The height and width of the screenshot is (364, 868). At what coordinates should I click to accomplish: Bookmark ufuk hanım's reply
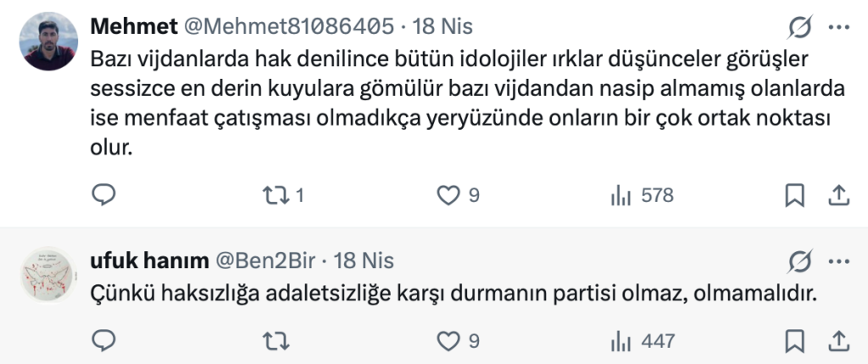[794, 341]
